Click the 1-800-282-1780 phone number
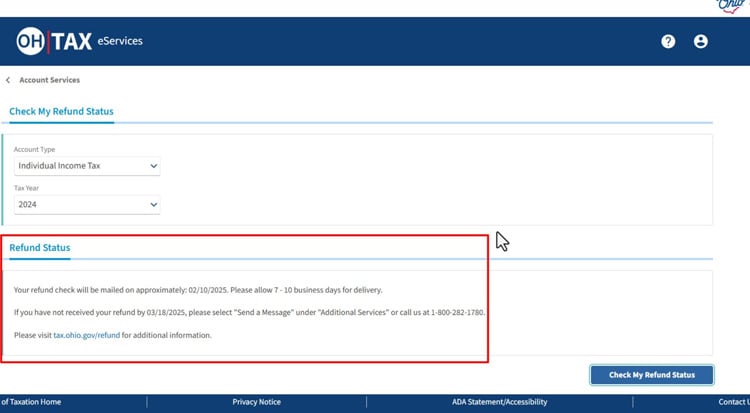Screen dimensions: 750x413 [455, 312]
